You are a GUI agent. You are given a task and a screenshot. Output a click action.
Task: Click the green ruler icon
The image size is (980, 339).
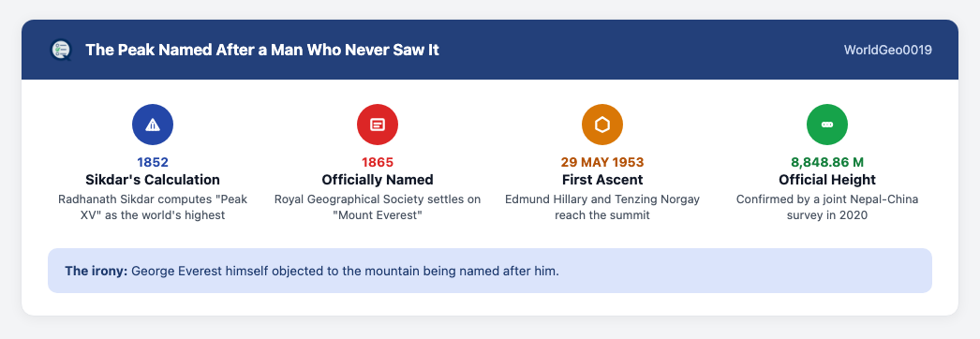827,125
